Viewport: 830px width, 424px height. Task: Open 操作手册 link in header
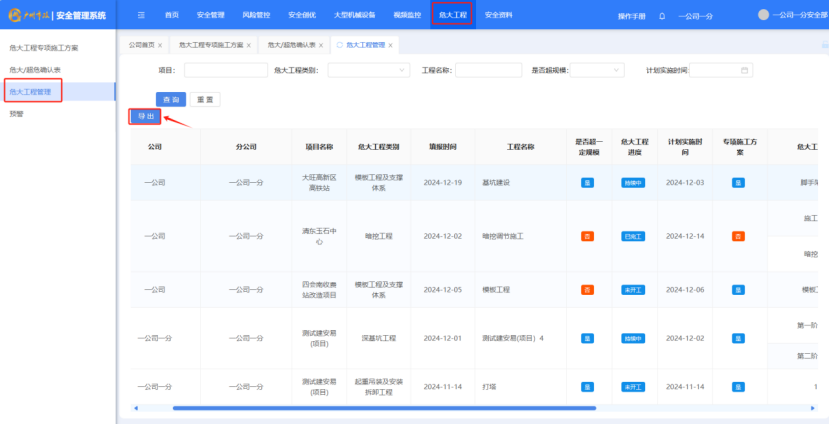631,17
